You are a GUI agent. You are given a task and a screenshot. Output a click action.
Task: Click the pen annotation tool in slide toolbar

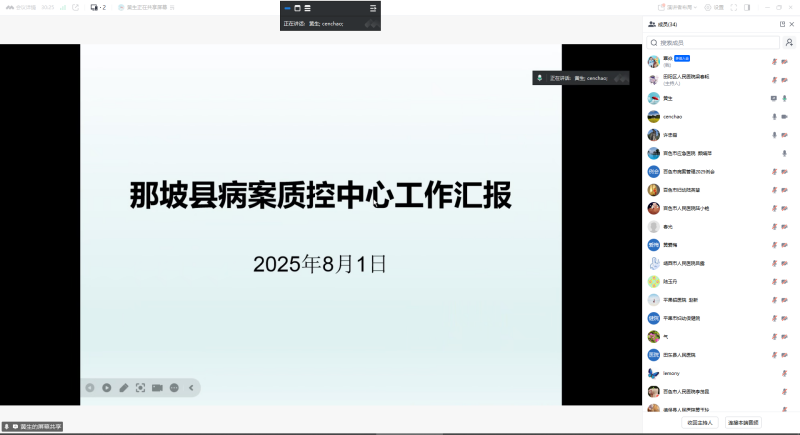[123, 387]
